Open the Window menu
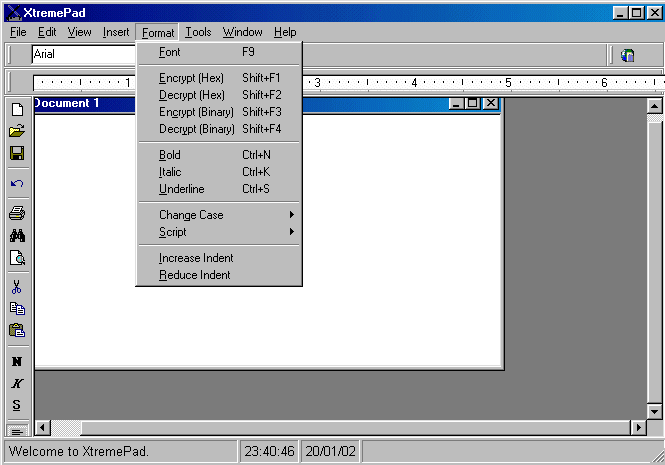The height and width of the screenshot is (465, 665). 243,32
